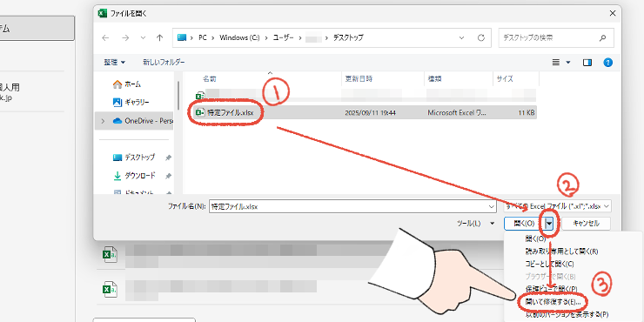Click the pin icon beside デスクトップ

pyautogui.click(x=168, y=158)
